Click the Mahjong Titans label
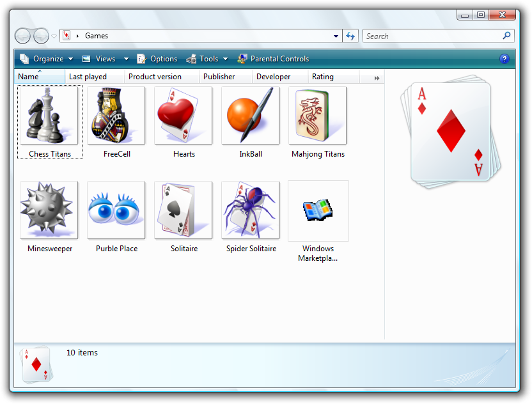The width and height of the screenshot is (532, 404). 318,154
